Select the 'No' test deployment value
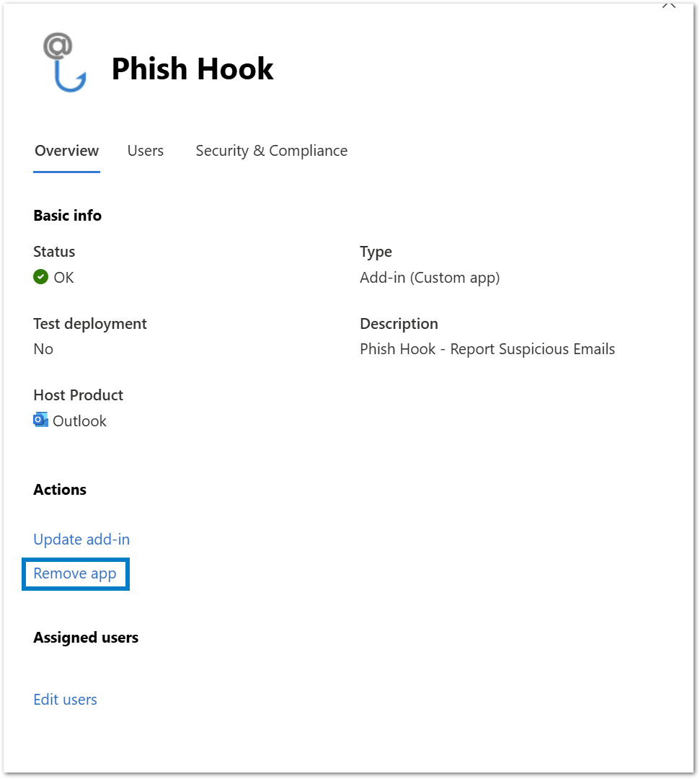Image resolution: width=700 pixels, height=779 pixels. [43, 349]
